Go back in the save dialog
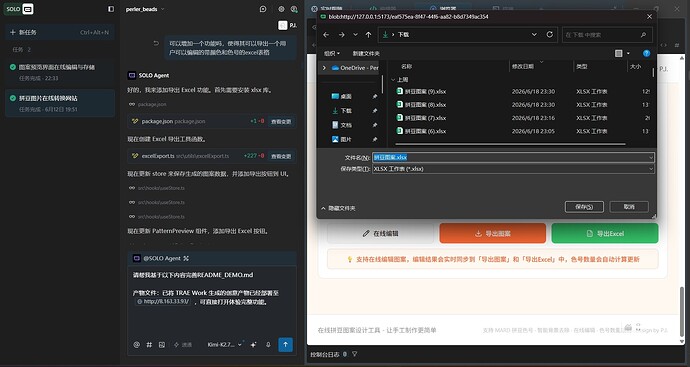The height and width of the screenshot is (367, 690). pyautogui.click(x=326, y=35)
